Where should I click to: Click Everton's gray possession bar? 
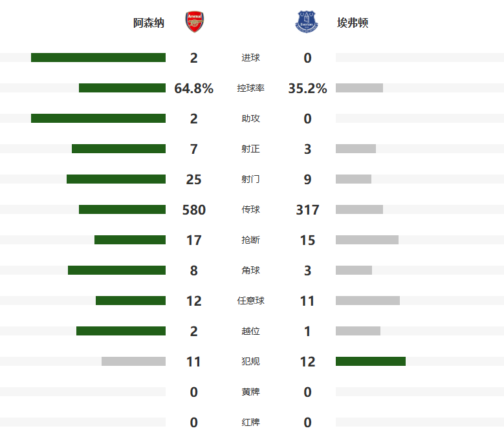point(359,88)
